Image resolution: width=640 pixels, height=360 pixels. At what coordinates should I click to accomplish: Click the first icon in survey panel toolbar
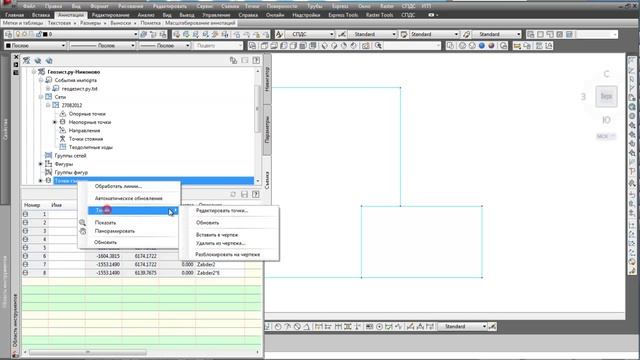(x=27, y=60)
